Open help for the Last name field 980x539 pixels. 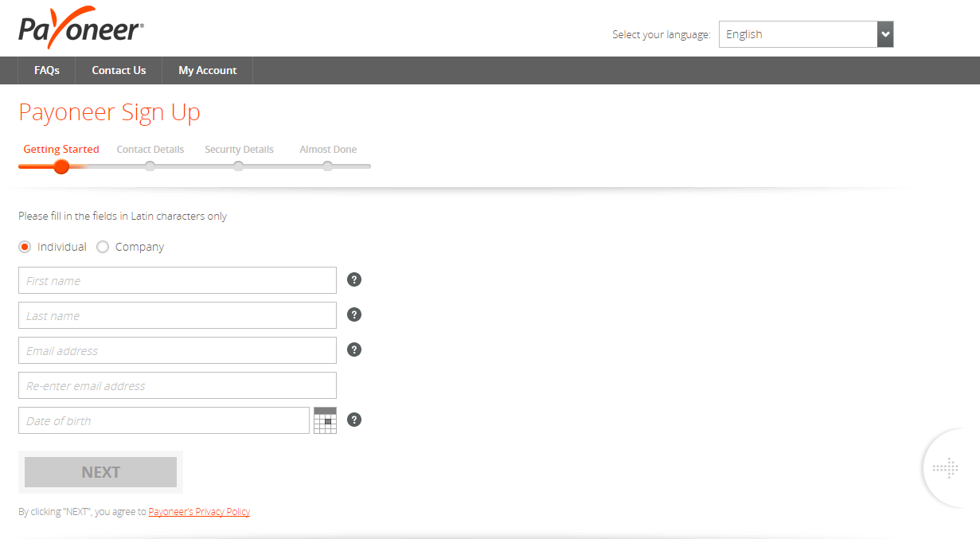[x=355, y=314]
